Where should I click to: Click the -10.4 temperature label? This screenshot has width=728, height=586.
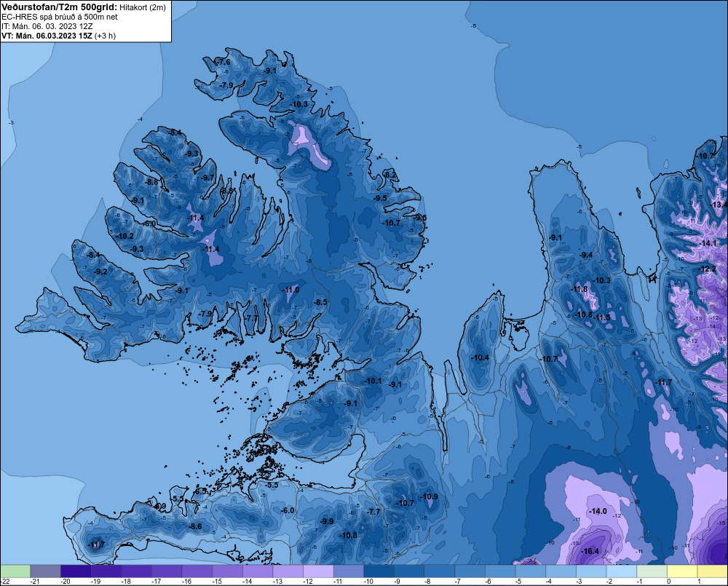tap(480, 357)
